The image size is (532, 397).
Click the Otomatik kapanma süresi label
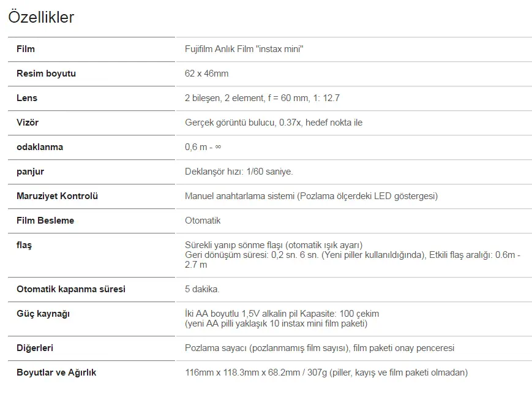click(x=71, y=289)
